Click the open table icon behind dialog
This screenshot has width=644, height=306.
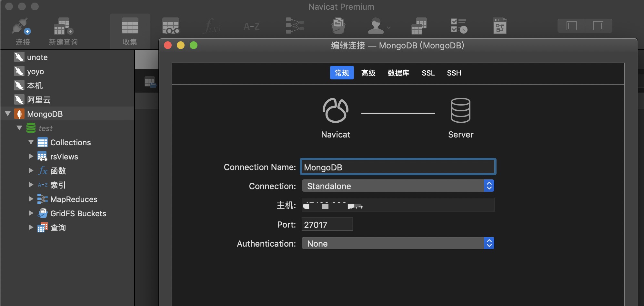point(150,82)
